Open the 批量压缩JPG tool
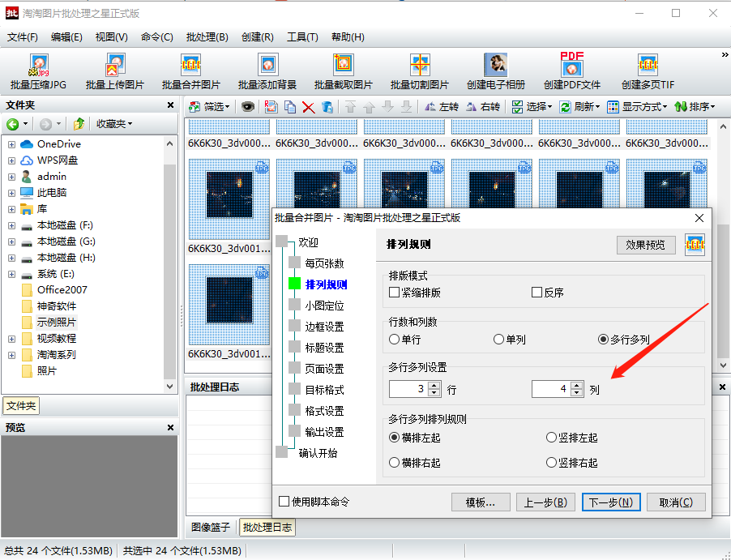Image resolution: width=731 pixels, height=560 pixels. pos(38,71)
